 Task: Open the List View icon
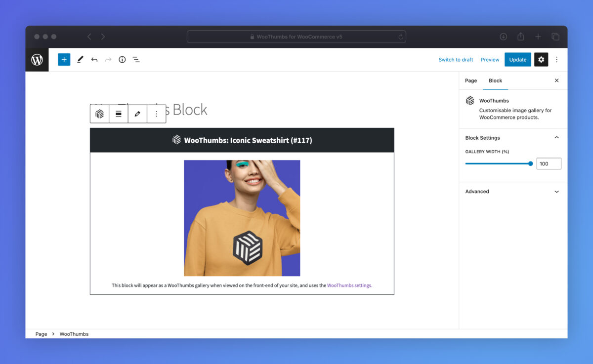[136, 60]
